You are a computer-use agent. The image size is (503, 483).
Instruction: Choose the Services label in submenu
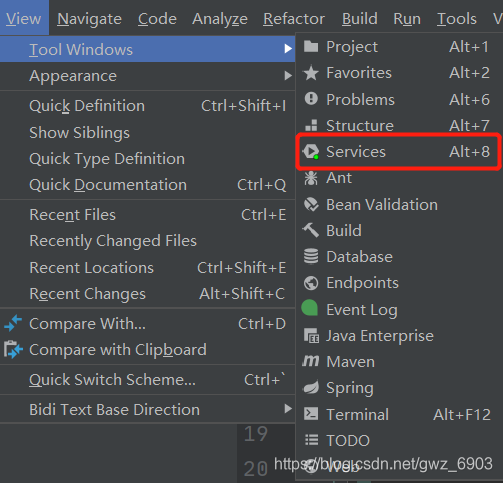(356, 152)
